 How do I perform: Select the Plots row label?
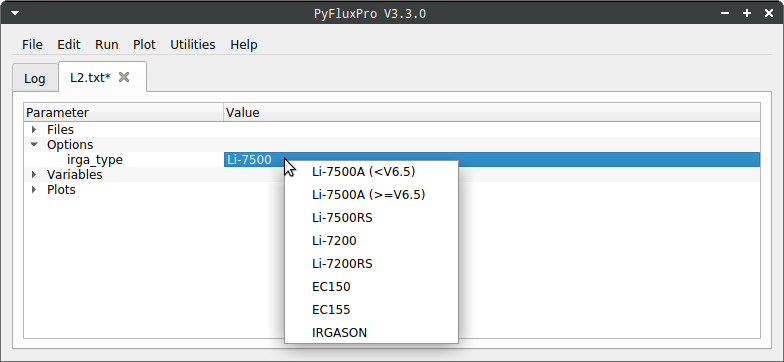click(x=61, y=190)
